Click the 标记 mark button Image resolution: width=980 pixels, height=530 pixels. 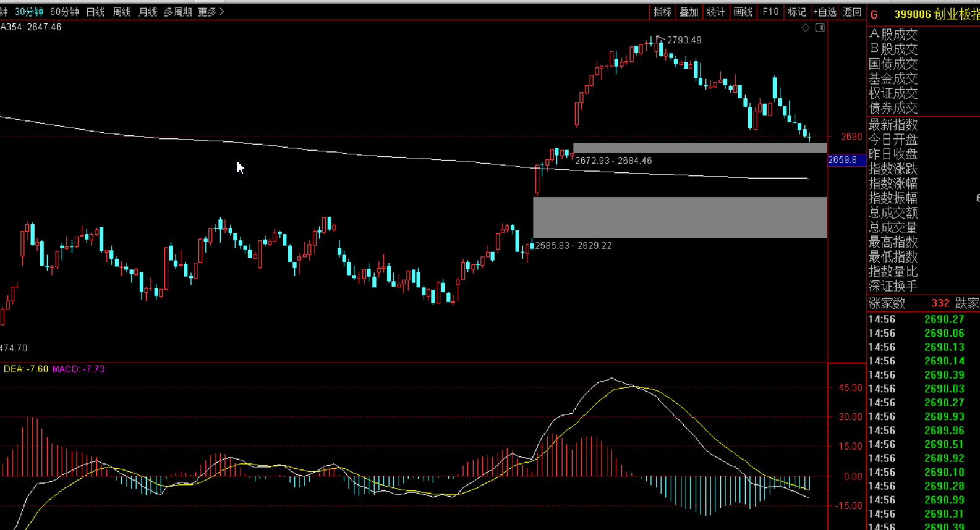click(797, 12)
